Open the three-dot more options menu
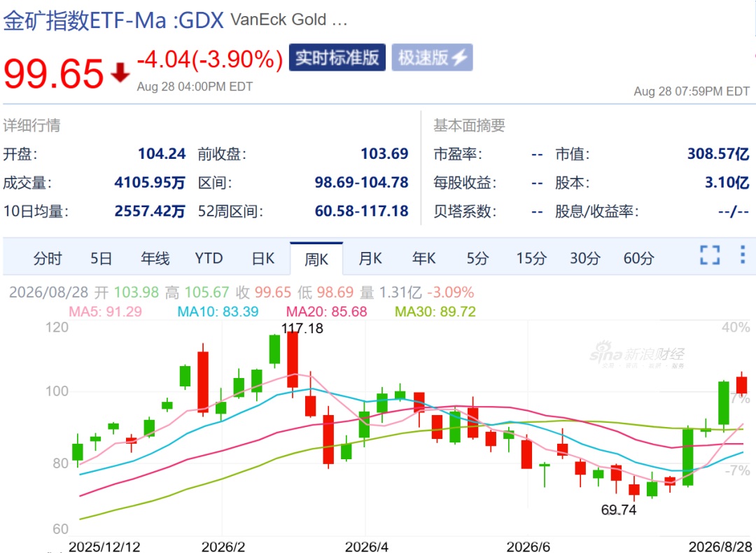The height and width of the screenshot is (553, 756). click(743, 255)
